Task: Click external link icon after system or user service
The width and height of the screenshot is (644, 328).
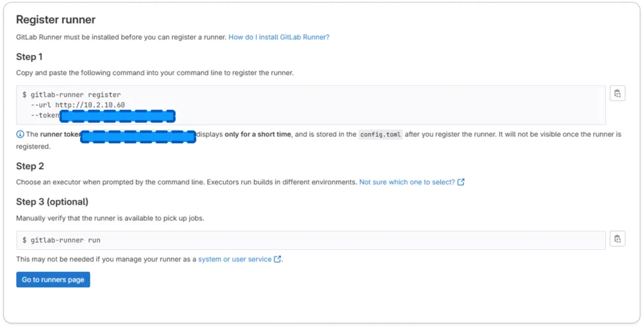Action: tap(277, 260)
